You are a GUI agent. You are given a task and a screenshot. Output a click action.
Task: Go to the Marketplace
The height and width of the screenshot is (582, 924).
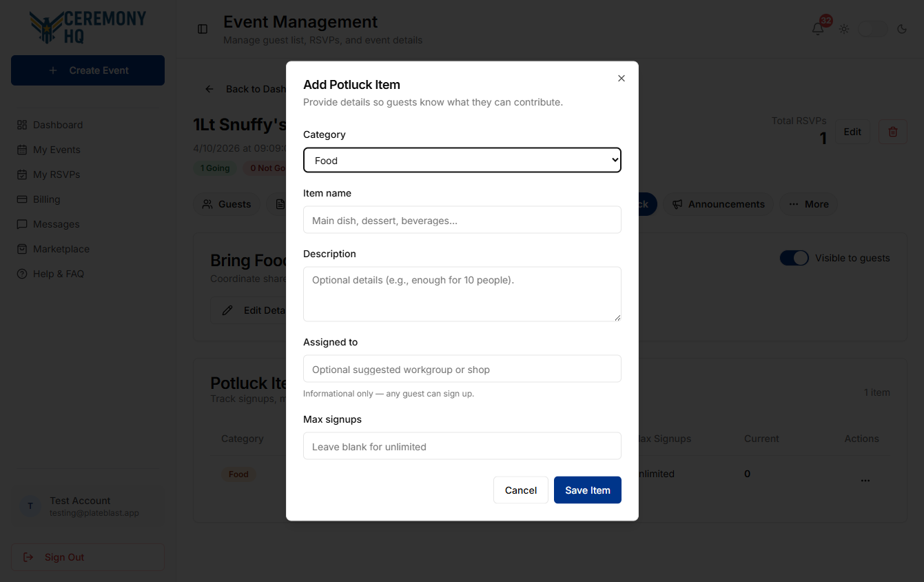click(88, 249)
